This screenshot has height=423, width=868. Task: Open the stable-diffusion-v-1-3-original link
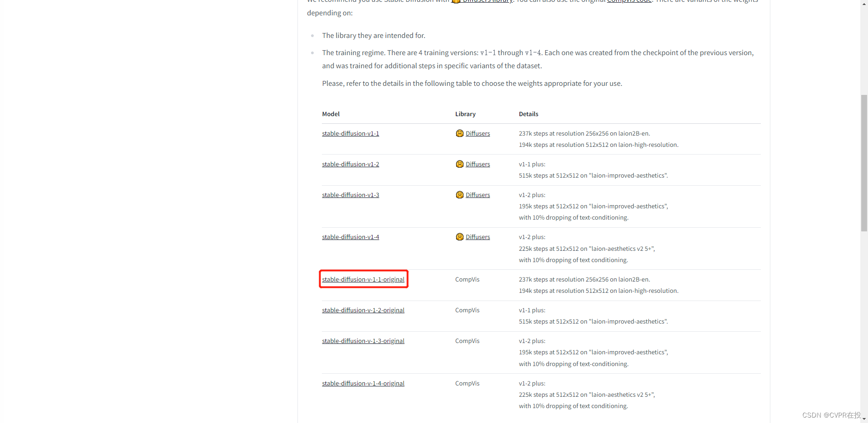(363, 341)
